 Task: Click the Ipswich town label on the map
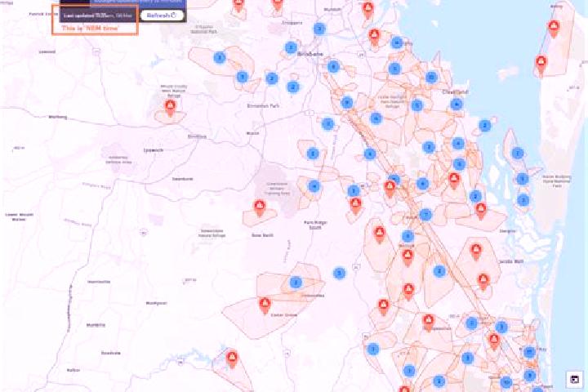pos(154,150)
